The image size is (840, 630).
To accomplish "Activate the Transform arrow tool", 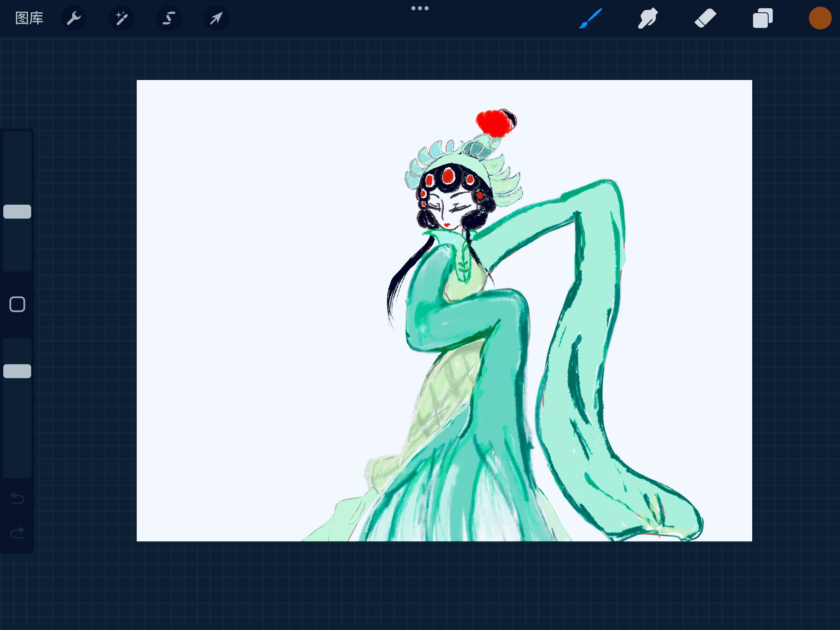I will coord(217,18).
